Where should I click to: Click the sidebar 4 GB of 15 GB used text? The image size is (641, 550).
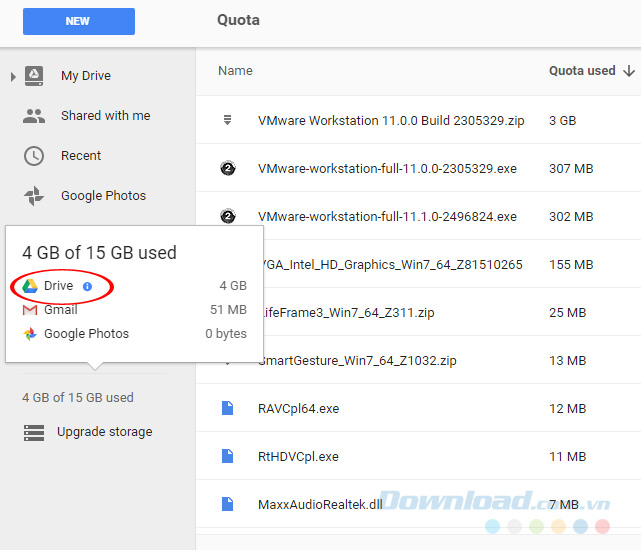click(x=78, y=397)
